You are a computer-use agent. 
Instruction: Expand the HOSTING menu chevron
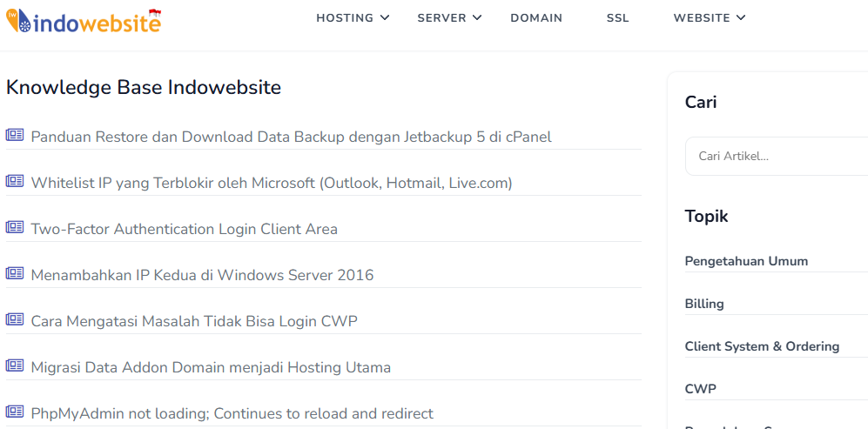tap(385, 17)
